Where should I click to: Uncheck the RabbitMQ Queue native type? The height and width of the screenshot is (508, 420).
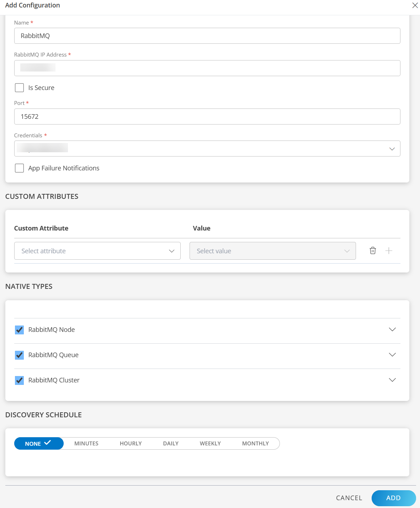click(20, 355)
